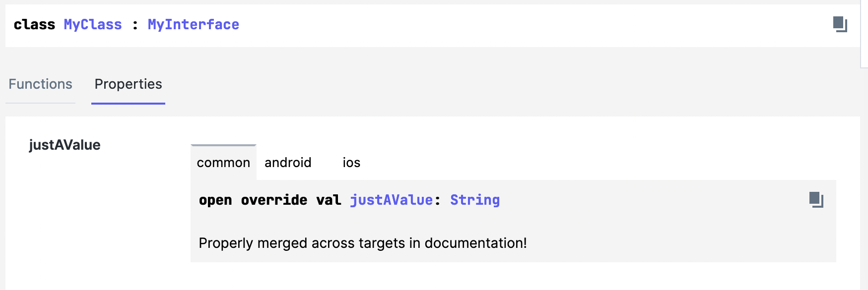
Task: Open the String type documentation
Action: coord(474,200)
